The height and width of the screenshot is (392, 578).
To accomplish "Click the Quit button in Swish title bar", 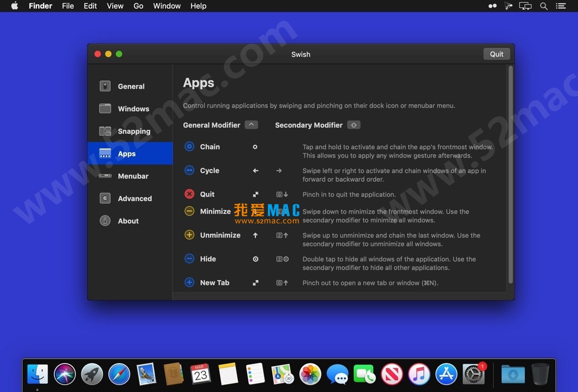I will pos(497,54).
